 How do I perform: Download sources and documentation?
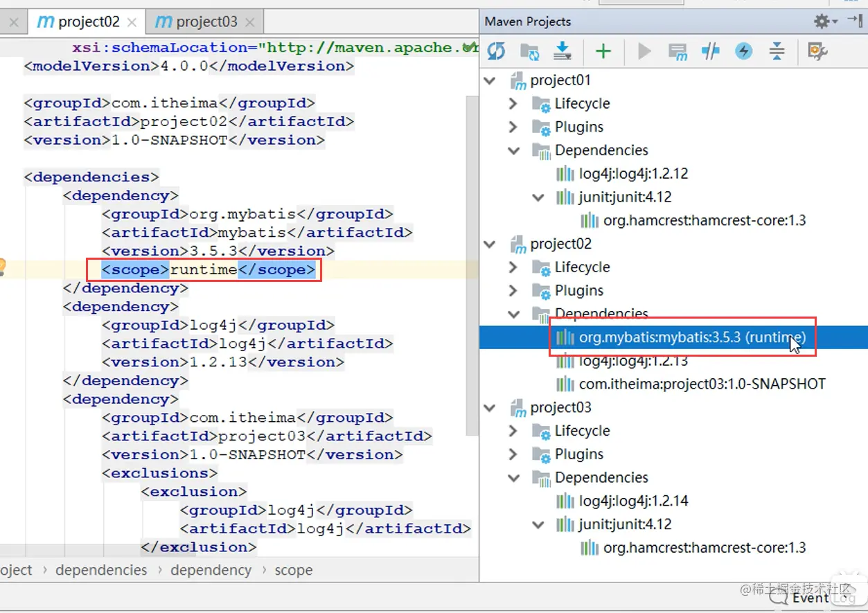[563, 51]
